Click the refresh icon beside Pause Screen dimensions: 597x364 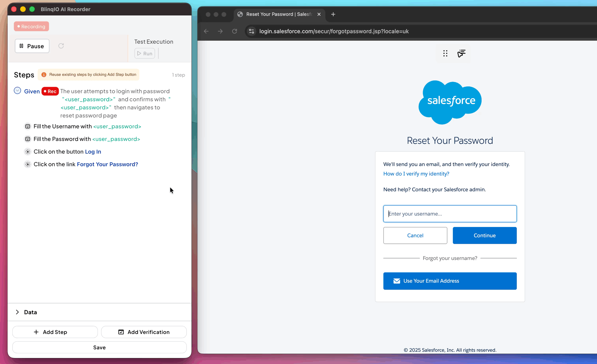tap(61, 46)
